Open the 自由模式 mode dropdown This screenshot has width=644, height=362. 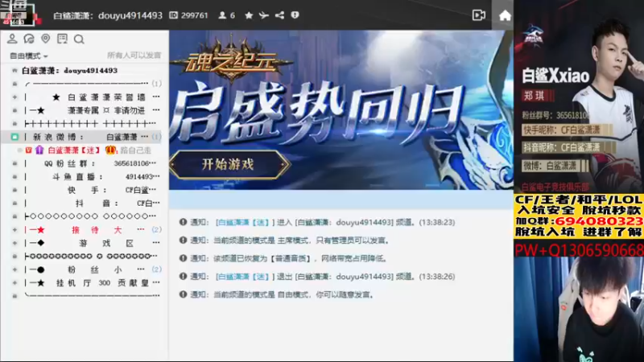pyautogui.click(x=29, y=56)
